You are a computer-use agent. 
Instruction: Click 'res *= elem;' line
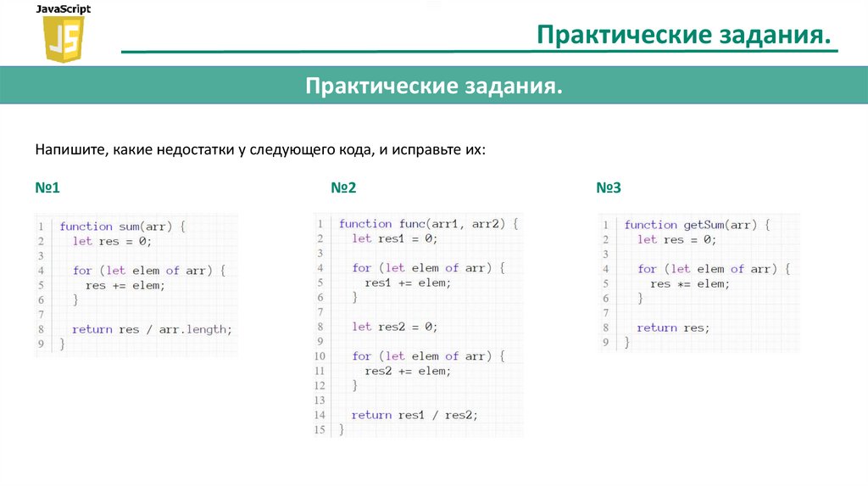[x=690, y=283]
